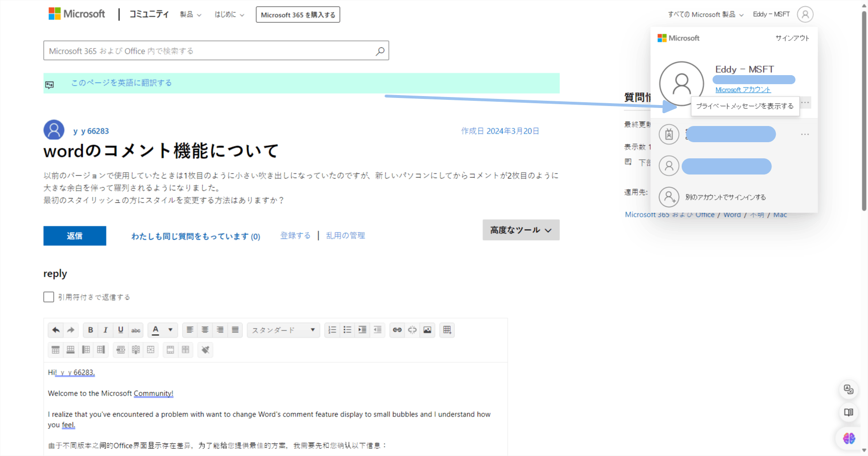Insert bulleted list
This screenshot has height=456, width=868.
pos(347,330)
